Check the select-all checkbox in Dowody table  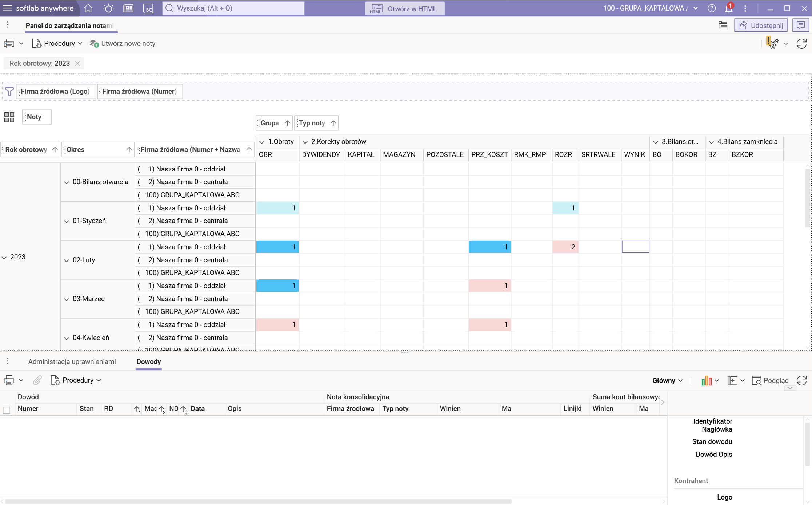[x=7, y=410]
